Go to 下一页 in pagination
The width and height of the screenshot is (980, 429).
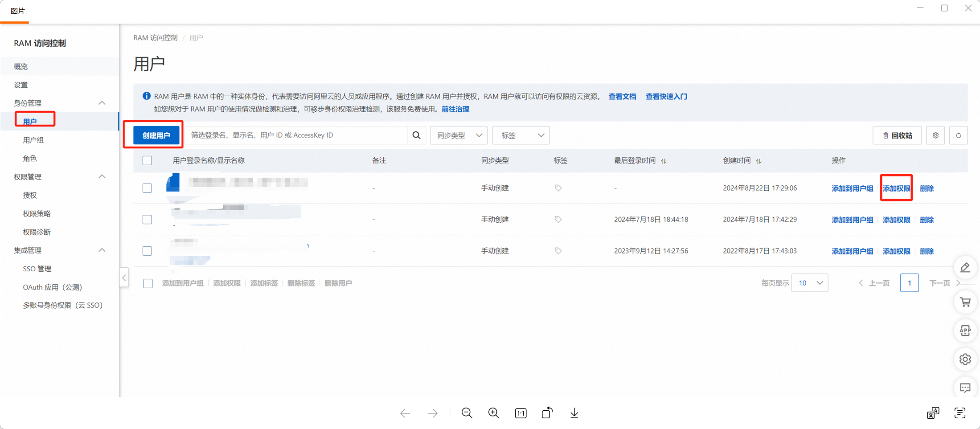[944, 283]
